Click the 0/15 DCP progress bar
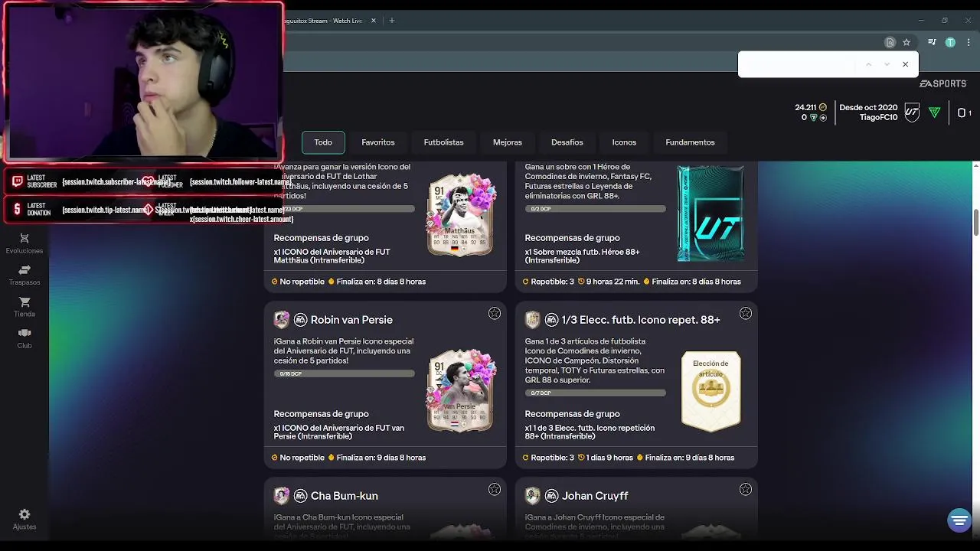The width and height of the screenshot is (980, 551). click(345, 373)
